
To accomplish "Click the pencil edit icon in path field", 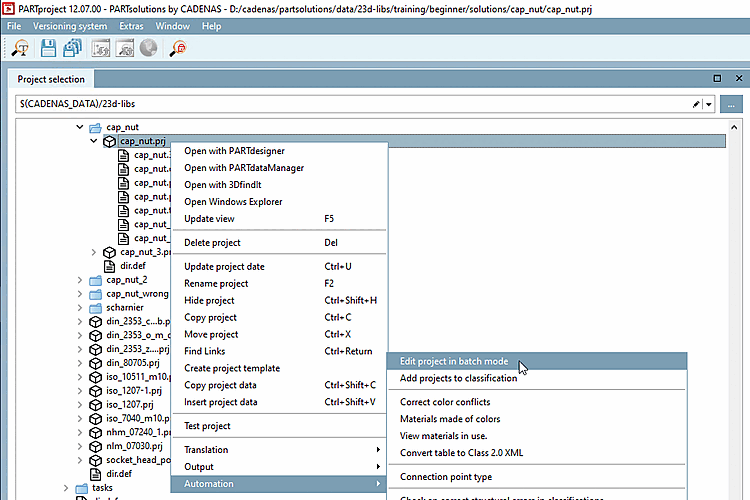I will click(x=696, y=103).
